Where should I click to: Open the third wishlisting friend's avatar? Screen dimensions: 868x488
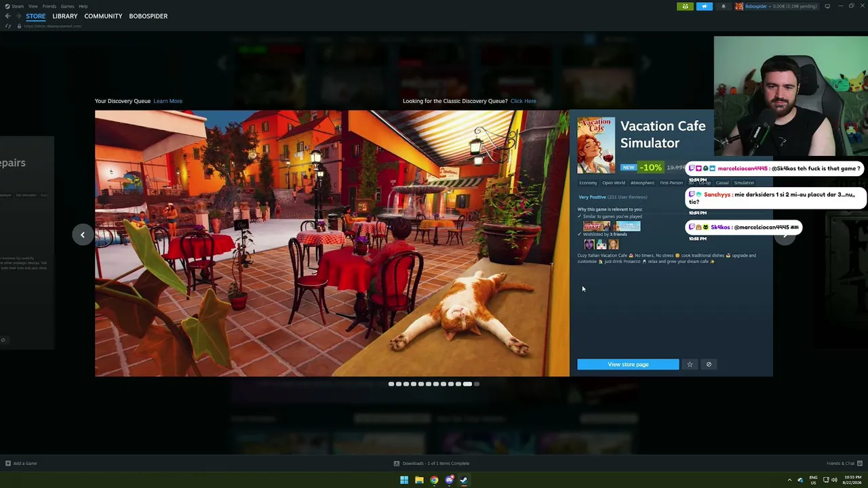click(x=613, y=244)
